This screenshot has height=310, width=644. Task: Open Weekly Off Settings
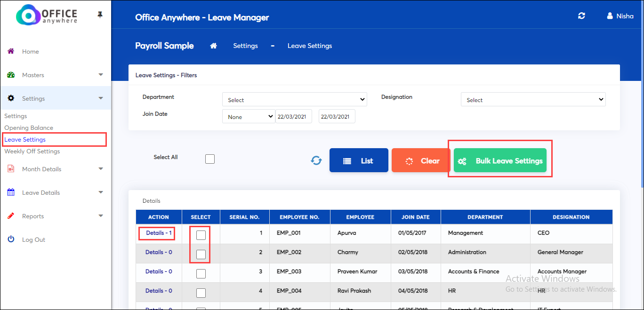[32, 151]
